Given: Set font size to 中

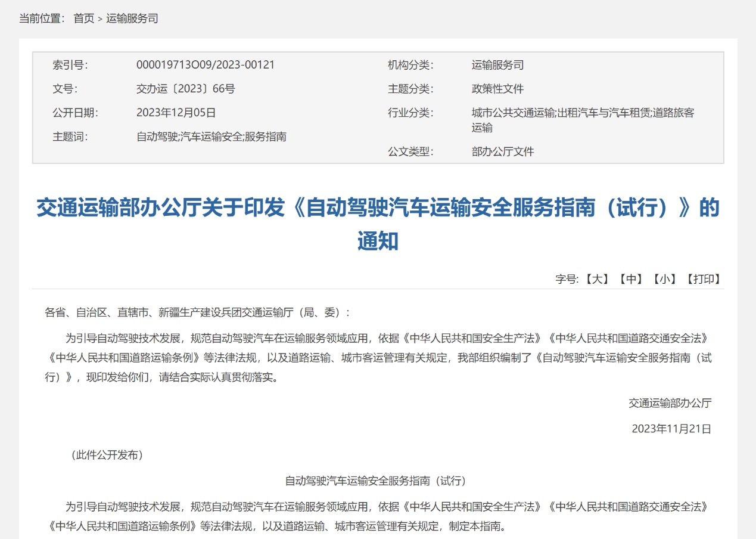Looking at the screenshot, I should [x=630, y=278].
